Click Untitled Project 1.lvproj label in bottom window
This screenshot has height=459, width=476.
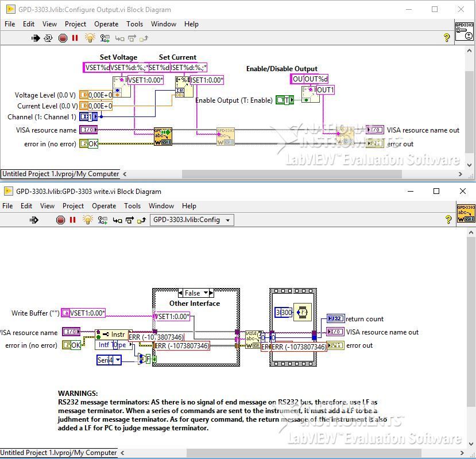pyautogui.click(x=59, y=453)
